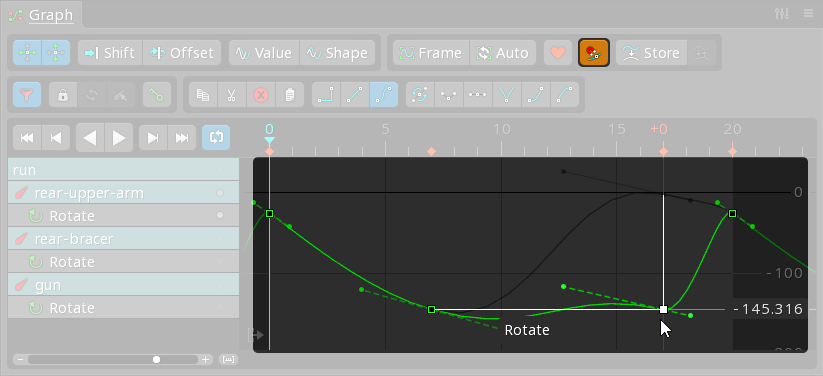Open the sliders settings dropdown

(782, 14)
